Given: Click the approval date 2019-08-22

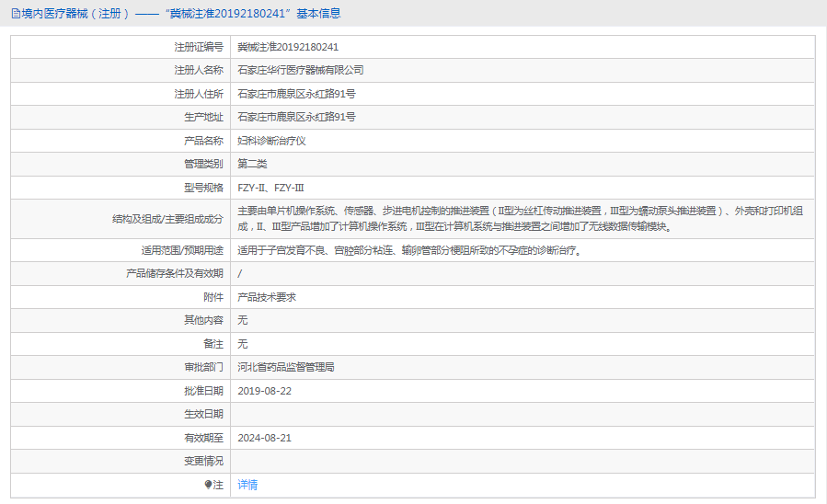Looking at the screenshot, I should pyautogui.click(x=265, y=391).
